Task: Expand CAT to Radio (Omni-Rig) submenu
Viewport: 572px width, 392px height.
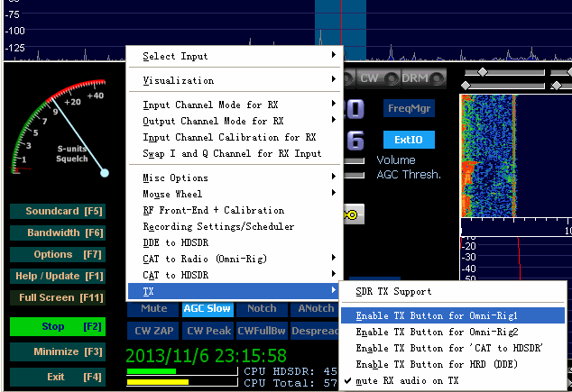Action: click(x=235, y=259)
